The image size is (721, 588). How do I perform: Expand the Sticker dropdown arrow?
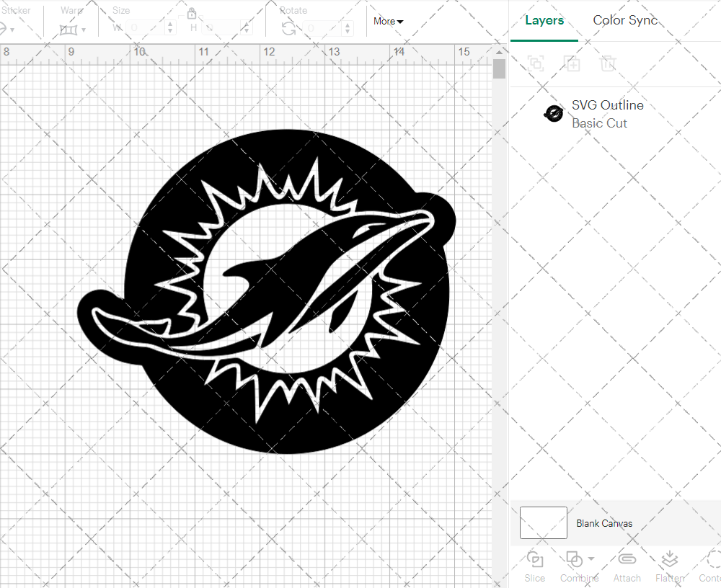pyautogui.click(x=12, y=30)
